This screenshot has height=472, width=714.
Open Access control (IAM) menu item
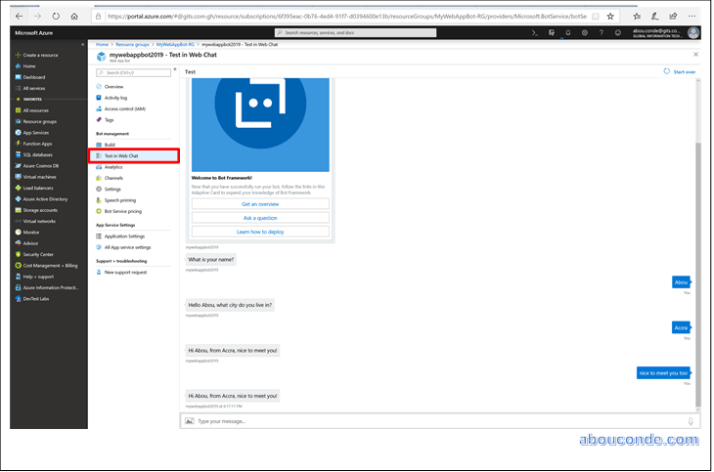[124, 108]
